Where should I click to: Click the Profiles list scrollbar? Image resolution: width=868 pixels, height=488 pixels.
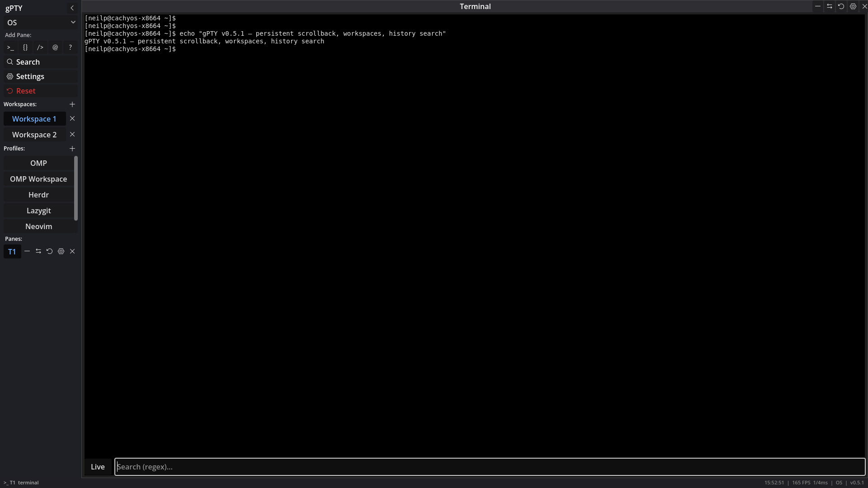click(x=76, y=188)
